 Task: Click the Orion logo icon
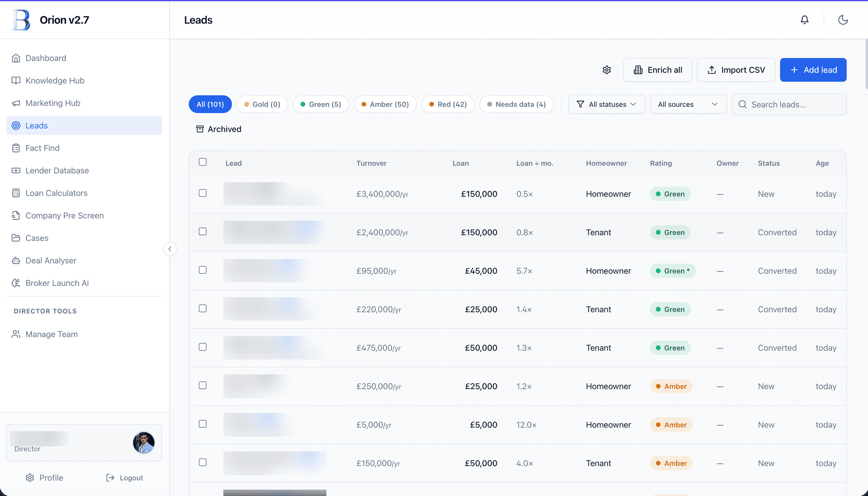(x=21, y=20)
